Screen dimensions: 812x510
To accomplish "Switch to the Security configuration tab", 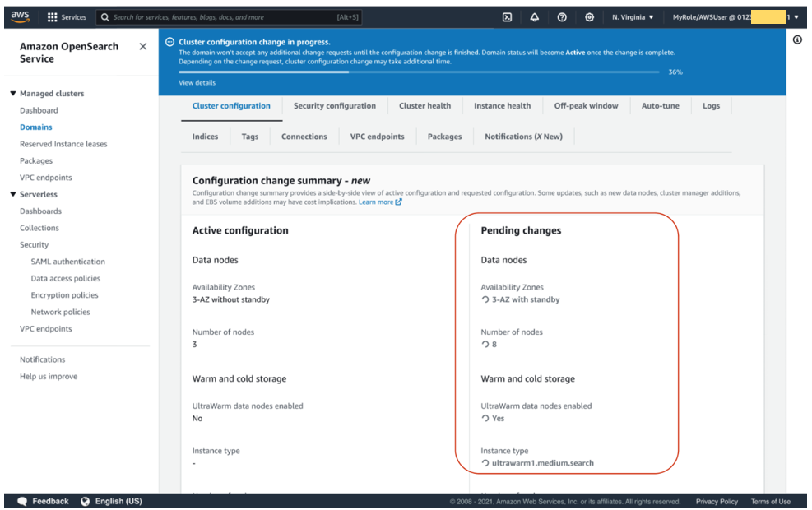I will (335, 105).
